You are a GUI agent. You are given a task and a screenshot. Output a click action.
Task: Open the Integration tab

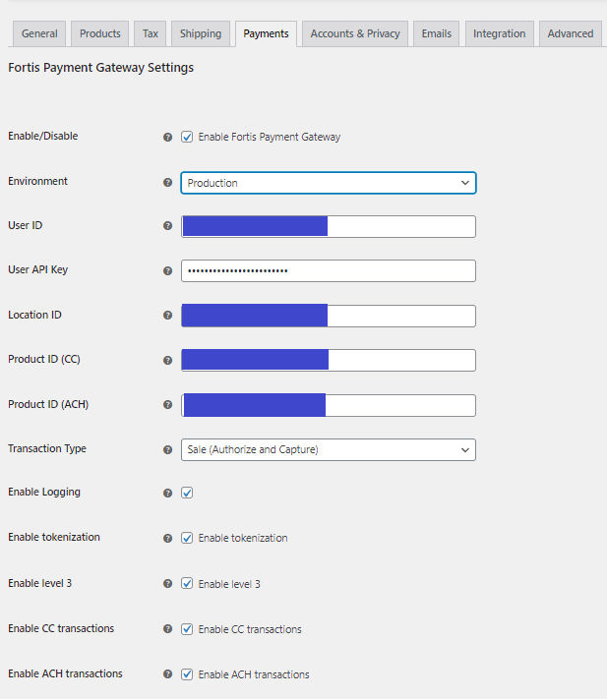[500, 33]
